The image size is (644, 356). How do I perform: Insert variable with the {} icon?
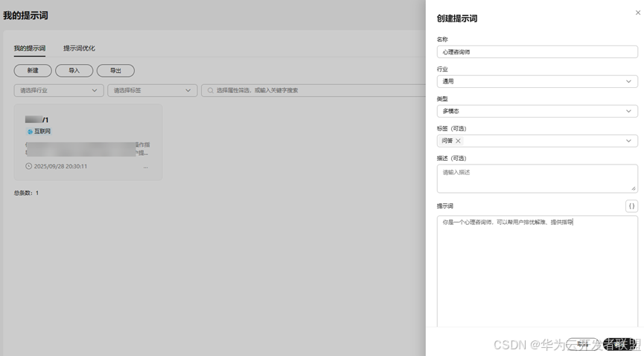pyautogui.click(x=631, y=206)
